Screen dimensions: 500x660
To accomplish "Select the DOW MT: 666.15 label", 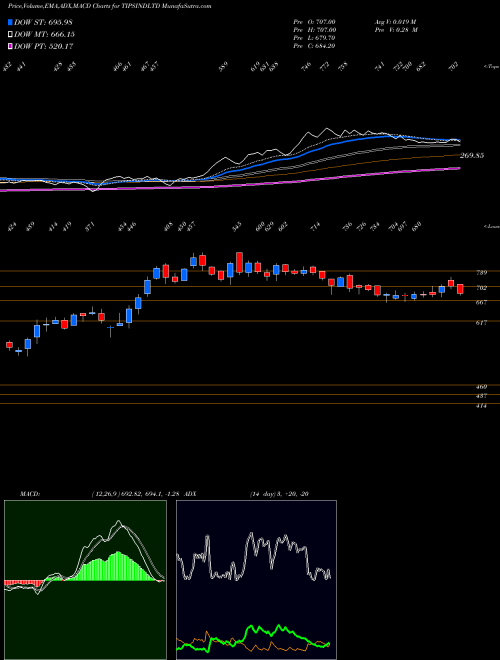I will pyautogui.click(x=45, y=34).
